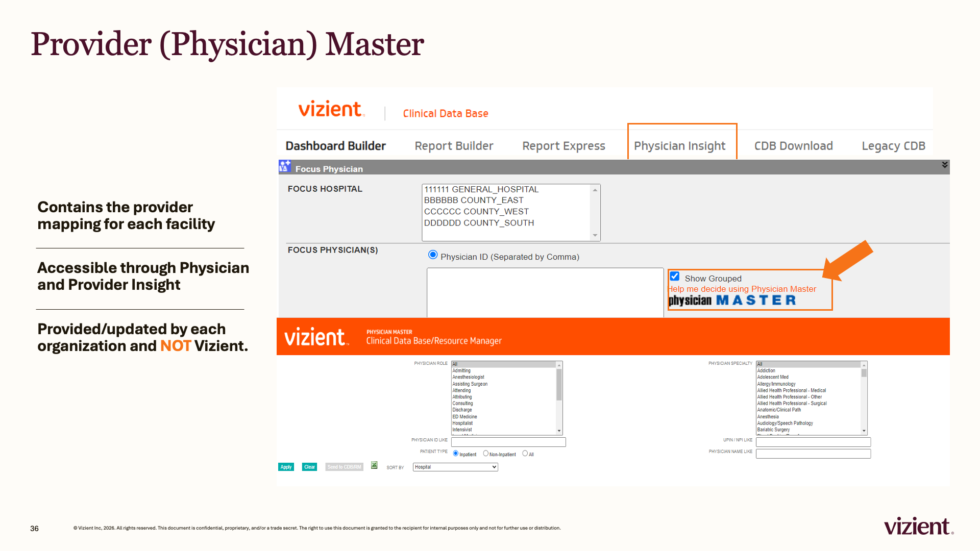Click Physician Role list scroll-down arrow
980x551 pixels.
tap(559, 431)
